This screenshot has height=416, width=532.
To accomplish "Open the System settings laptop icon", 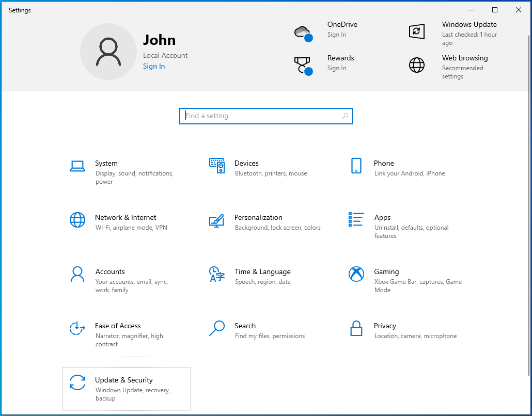I will click(x=77, y=166).
